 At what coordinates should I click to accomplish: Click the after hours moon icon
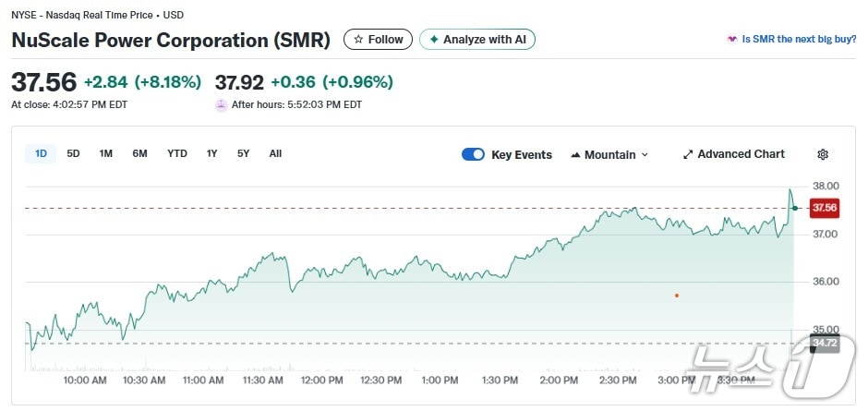221,104
